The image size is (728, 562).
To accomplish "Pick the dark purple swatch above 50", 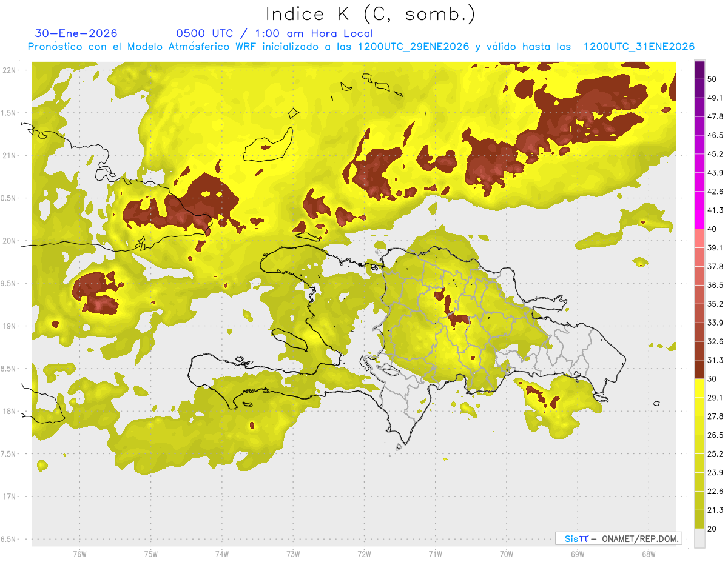I will 699,70.
